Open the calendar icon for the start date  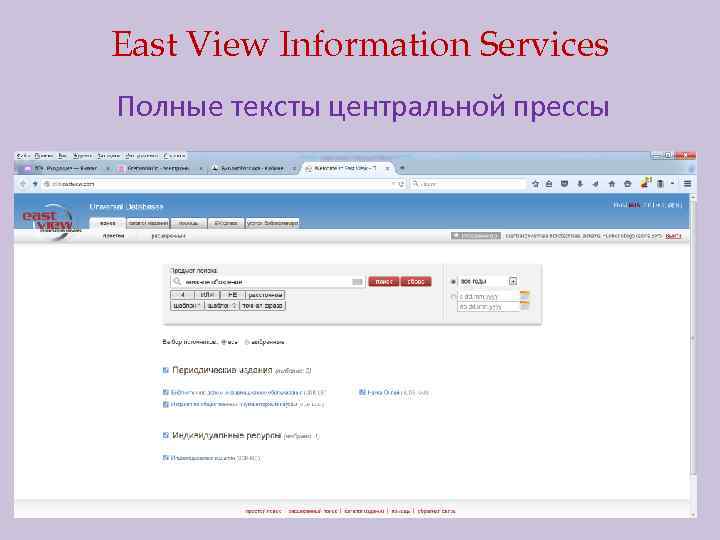click(x=524, y=295)
